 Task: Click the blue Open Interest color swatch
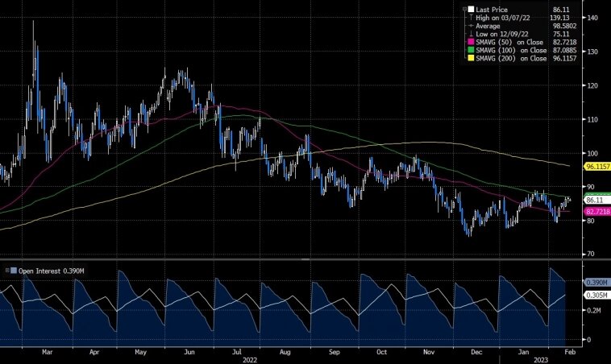coord(14,271)
